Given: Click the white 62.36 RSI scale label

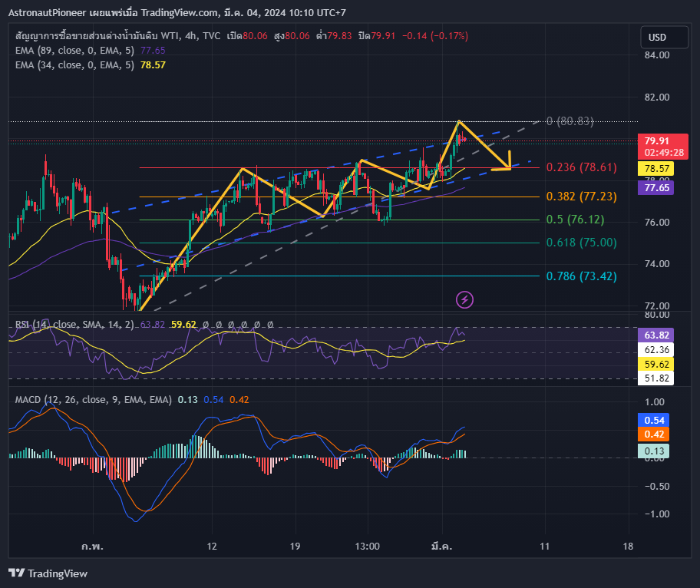Looking at the screenshot, I should pyautogui.click(x=656, y=349).
